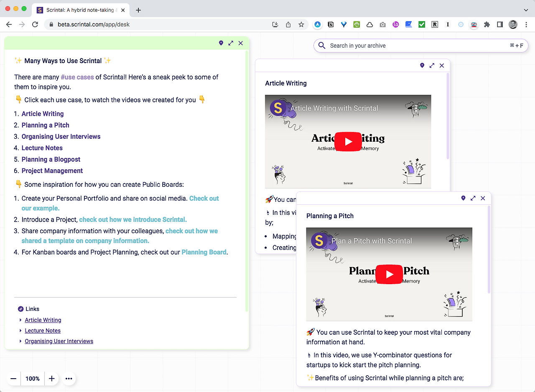
Task: Share this page via address bar icon
Action: click(288, 25)
